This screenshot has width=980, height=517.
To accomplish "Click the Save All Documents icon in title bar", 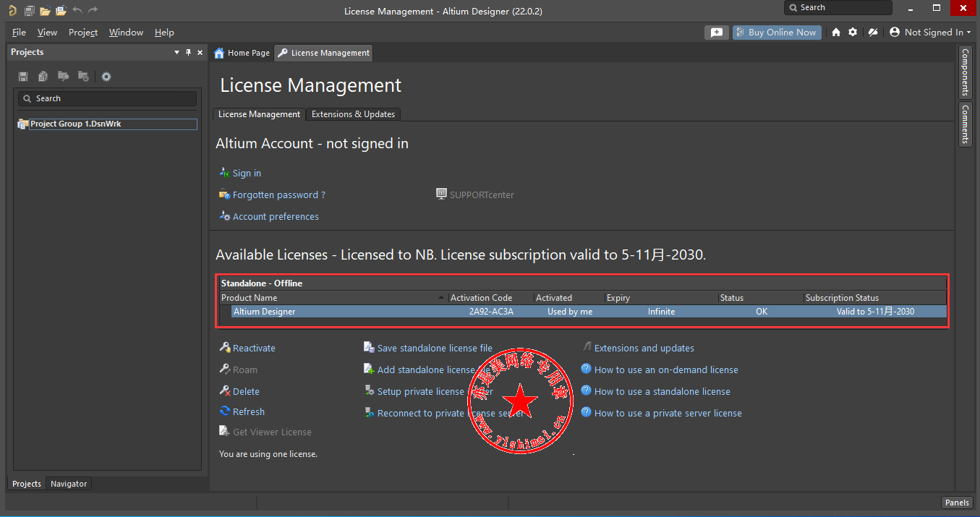I will coord(29,11).
